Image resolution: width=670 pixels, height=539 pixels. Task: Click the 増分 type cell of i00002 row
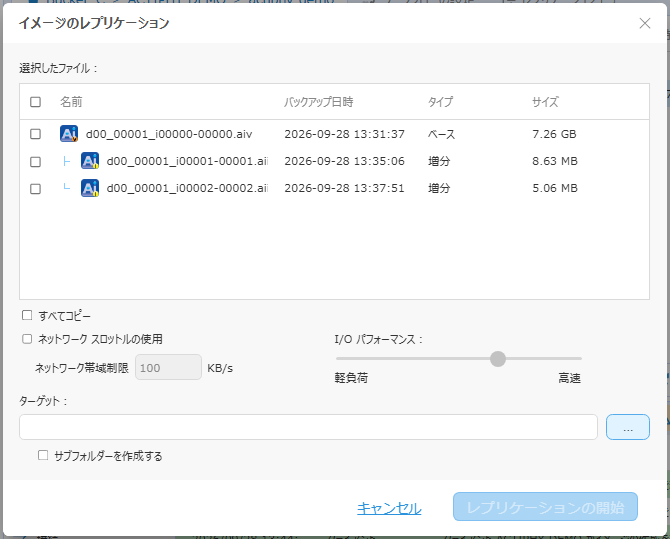tap(439, 188)
